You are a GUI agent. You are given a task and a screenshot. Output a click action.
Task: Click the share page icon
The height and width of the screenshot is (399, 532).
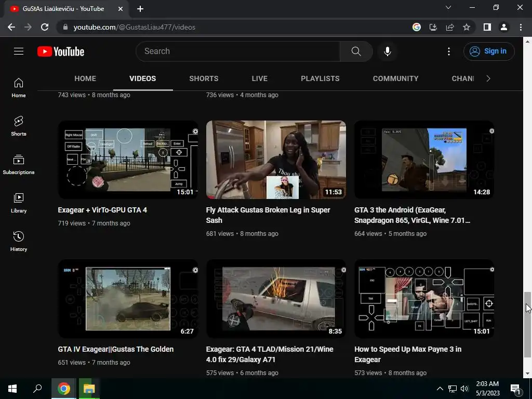[x=450, y=27]
